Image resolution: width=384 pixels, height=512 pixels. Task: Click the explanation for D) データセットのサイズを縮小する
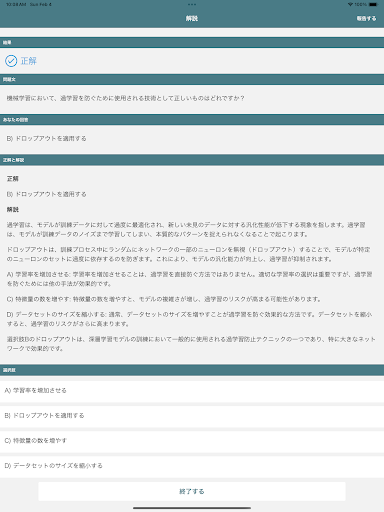189,319
